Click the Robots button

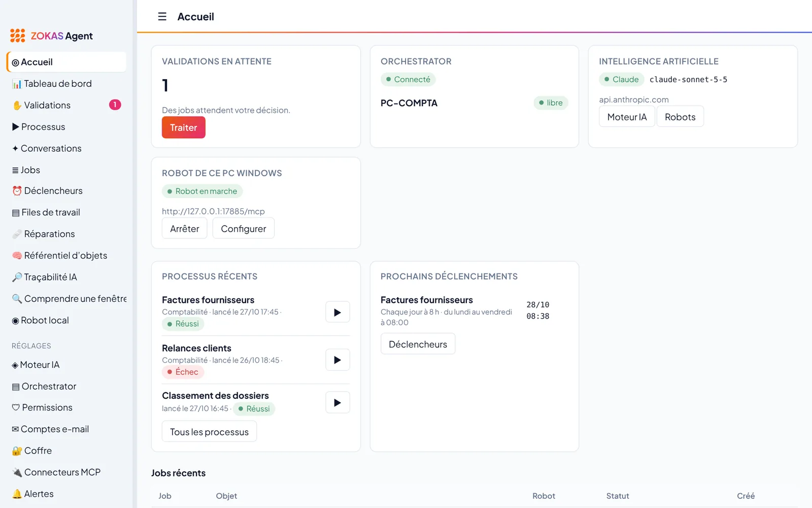point(680,117)
